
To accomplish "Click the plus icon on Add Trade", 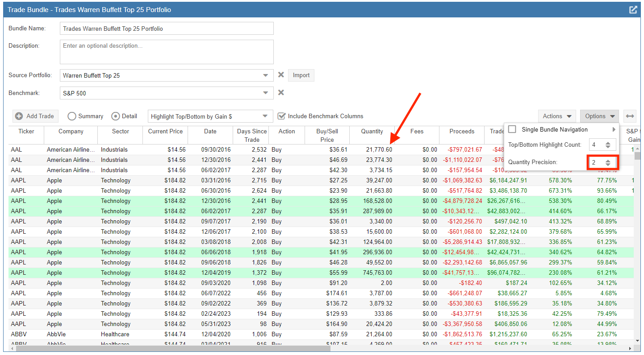I will click(x=19, y=116).
